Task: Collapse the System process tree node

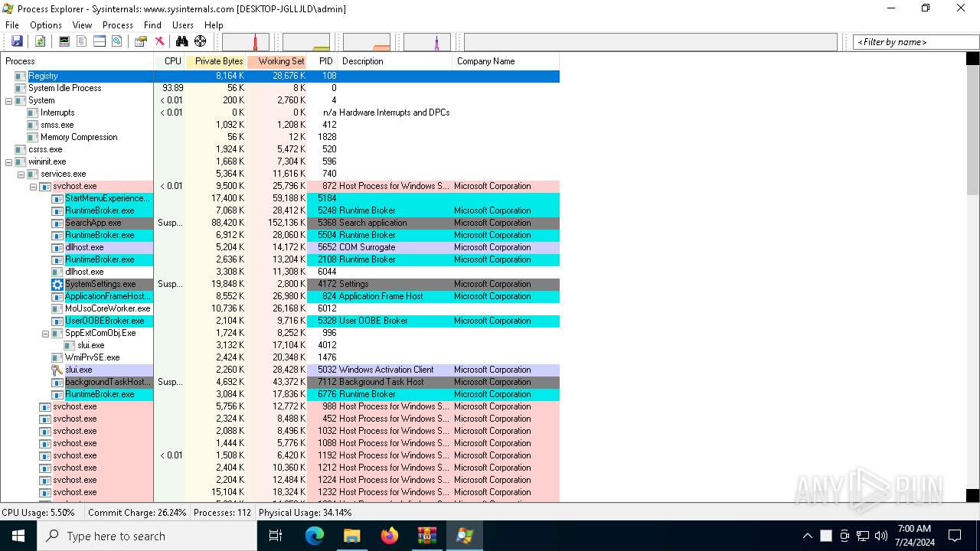Action: (8, 100)
